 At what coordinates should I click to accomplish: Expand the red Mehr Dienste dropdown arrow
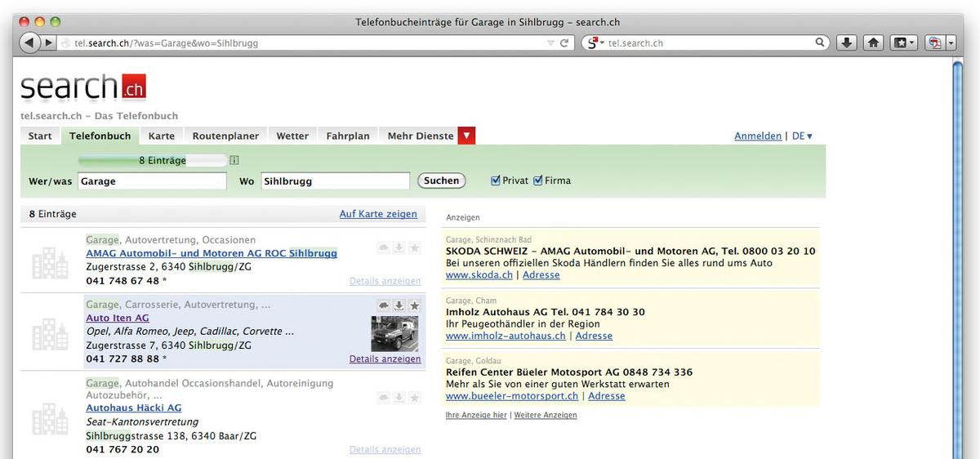(466, 136)
